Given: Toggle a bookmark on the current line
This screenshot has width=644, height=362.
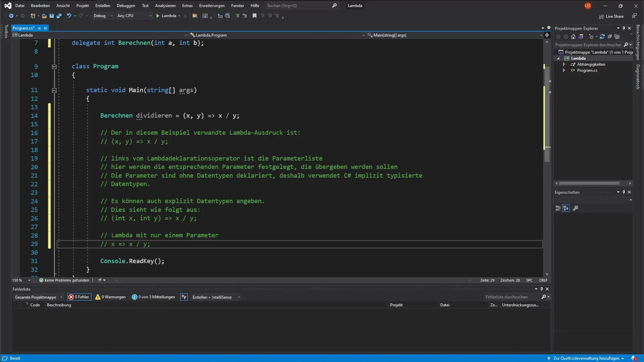Looking at the screenshot, I should (255, 16).
